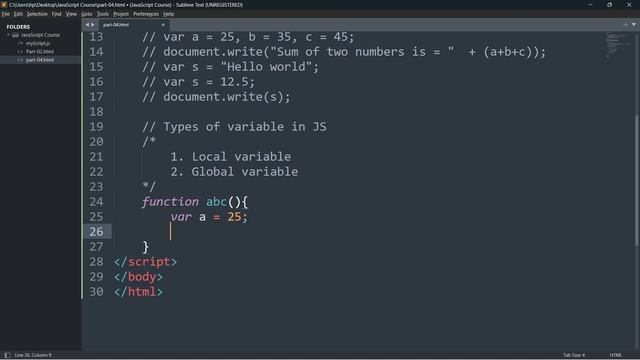The height and width of the screenshot is (360, 640).
Task: Open the Preferences menu
Action: [146, 14]
